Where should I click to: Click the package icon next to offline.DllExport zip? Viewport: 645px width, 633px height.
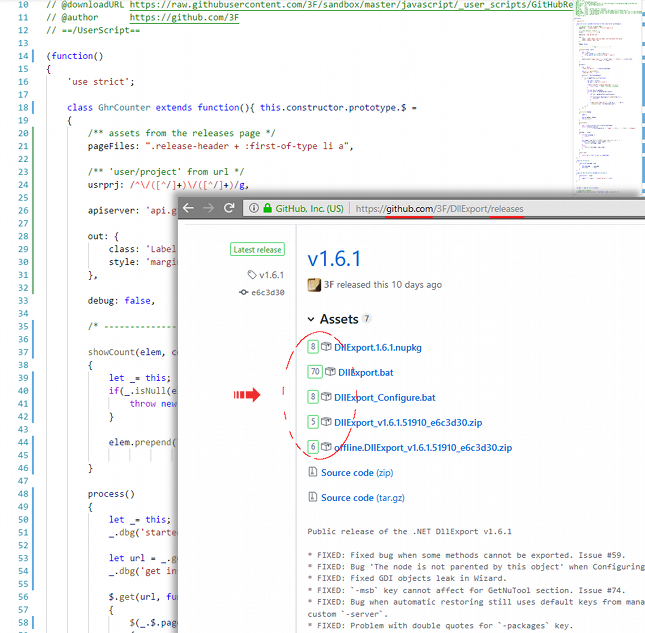tap(326, 447)
